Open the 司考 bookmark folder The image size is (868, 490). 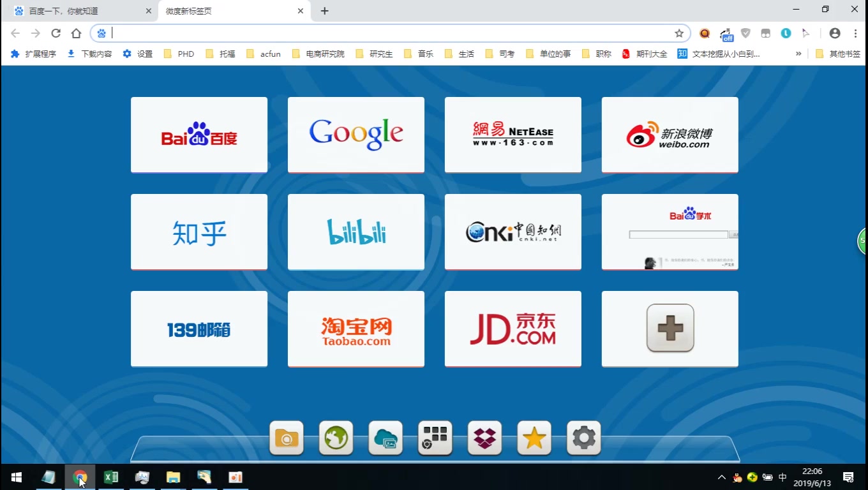(500, 54)
